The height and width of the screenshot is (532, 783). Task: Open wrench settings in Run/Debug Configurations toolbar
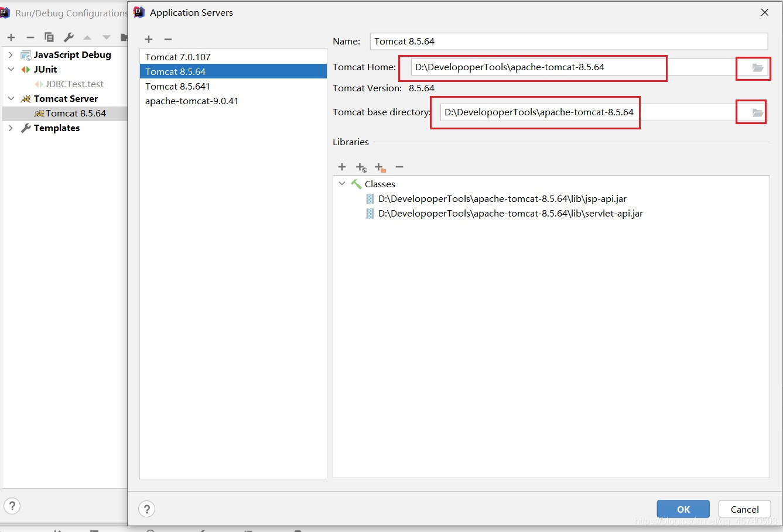coord(69,37)
